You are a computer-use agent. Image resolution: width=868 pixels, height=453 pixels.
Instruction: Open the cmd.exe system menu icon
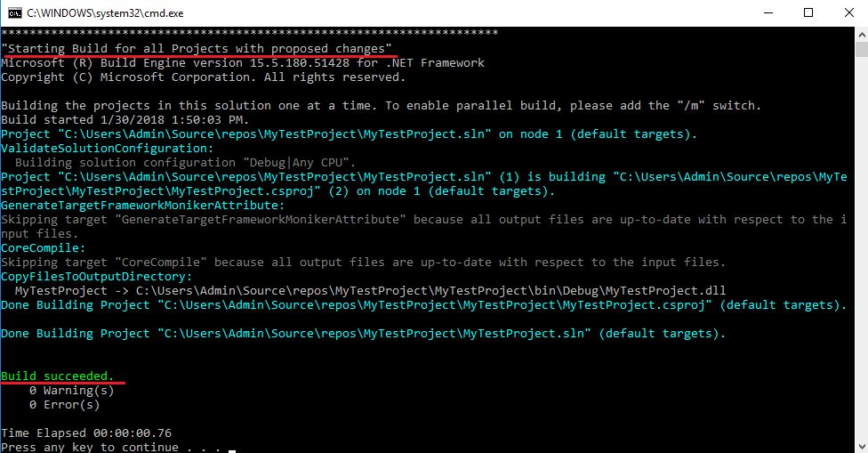point(15,12)
